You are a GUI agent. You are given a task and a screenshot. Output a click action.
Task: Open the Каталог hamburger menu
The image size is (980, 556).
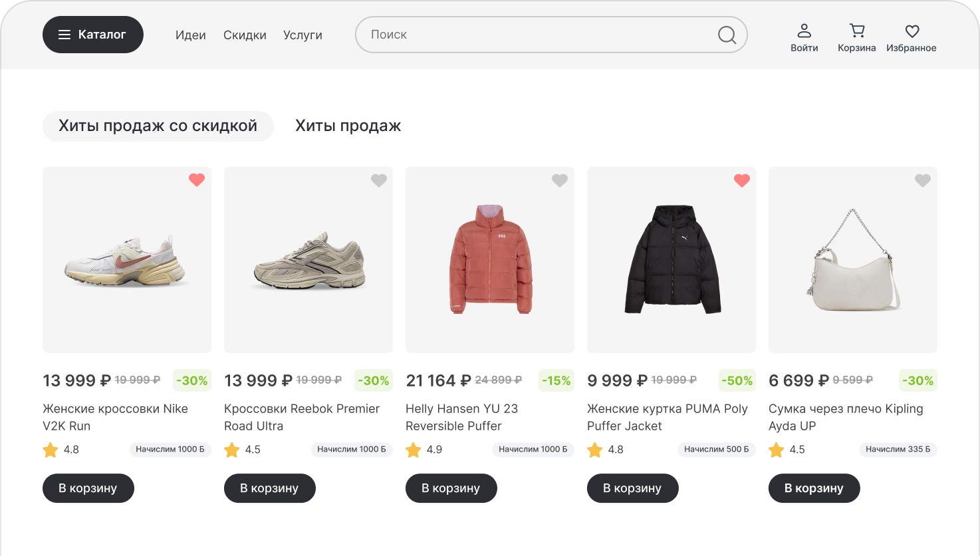click(93, 35)
